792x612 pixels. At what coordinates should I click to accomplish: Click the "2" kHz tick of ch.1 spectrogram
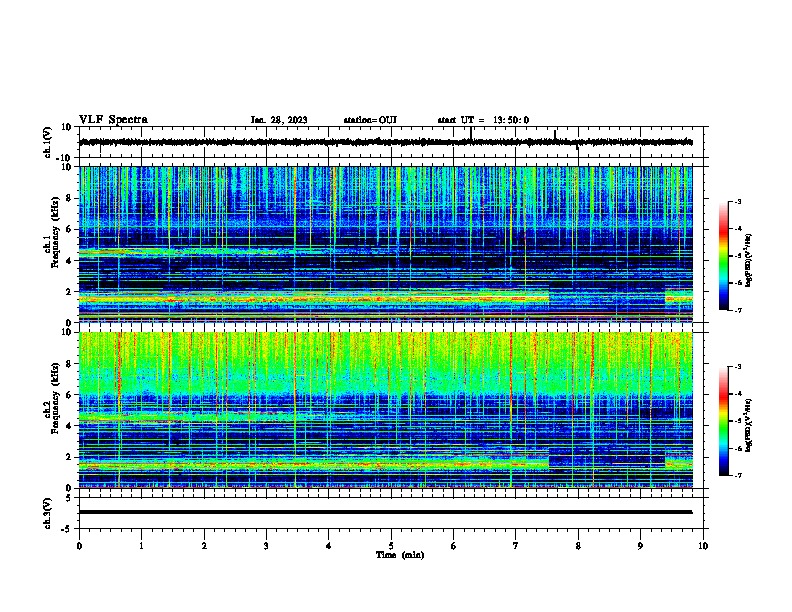pyautogui.click(x=69, y=291)
